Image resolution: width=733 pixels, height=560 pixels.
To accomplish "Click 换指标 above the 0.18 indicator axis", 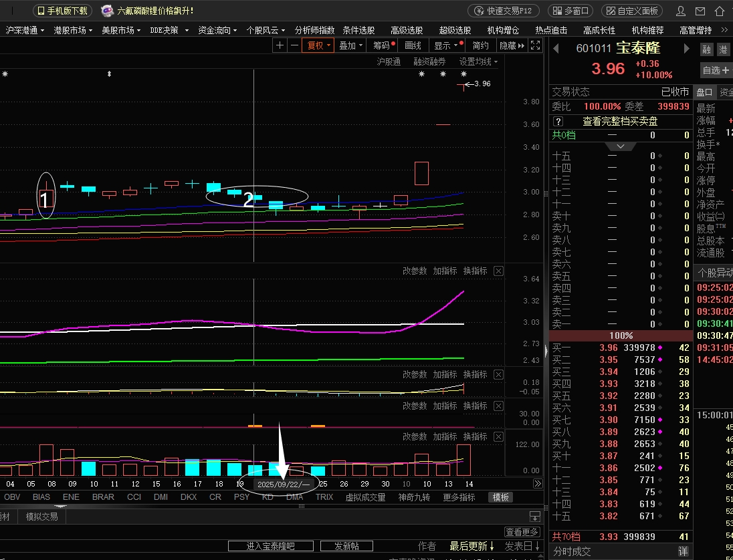I will 475,375.
